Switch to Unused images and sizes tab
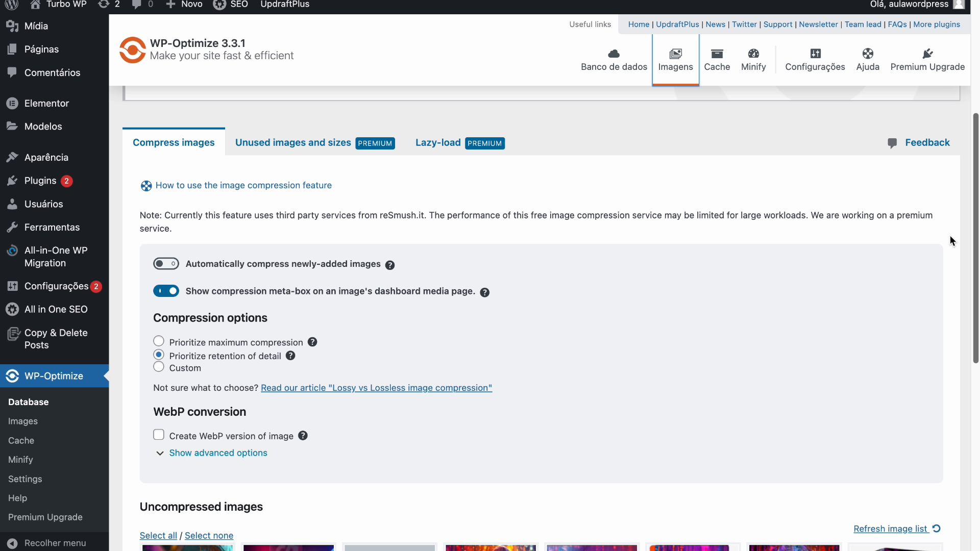The image size is (980, 551). [293, 143]
